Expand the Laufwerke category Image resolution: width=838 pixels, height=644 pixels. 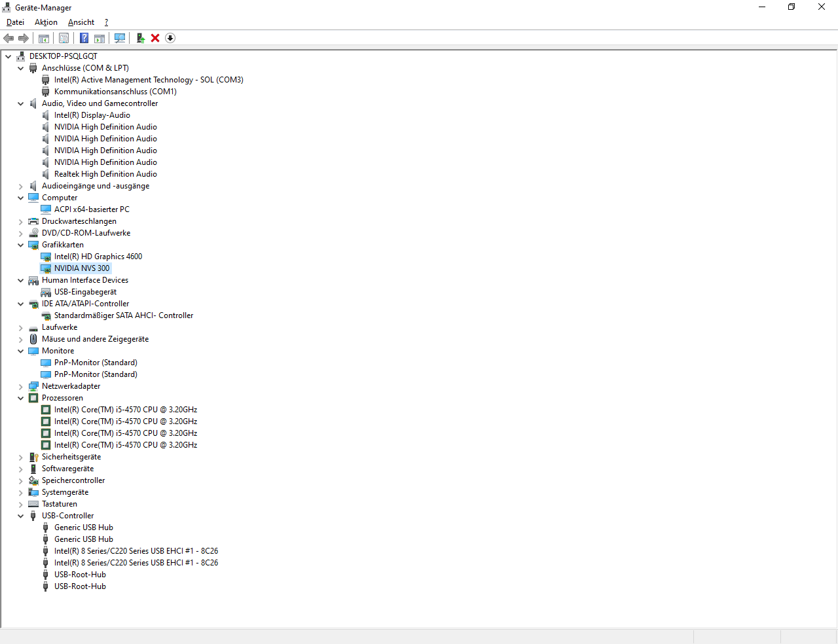21,327
